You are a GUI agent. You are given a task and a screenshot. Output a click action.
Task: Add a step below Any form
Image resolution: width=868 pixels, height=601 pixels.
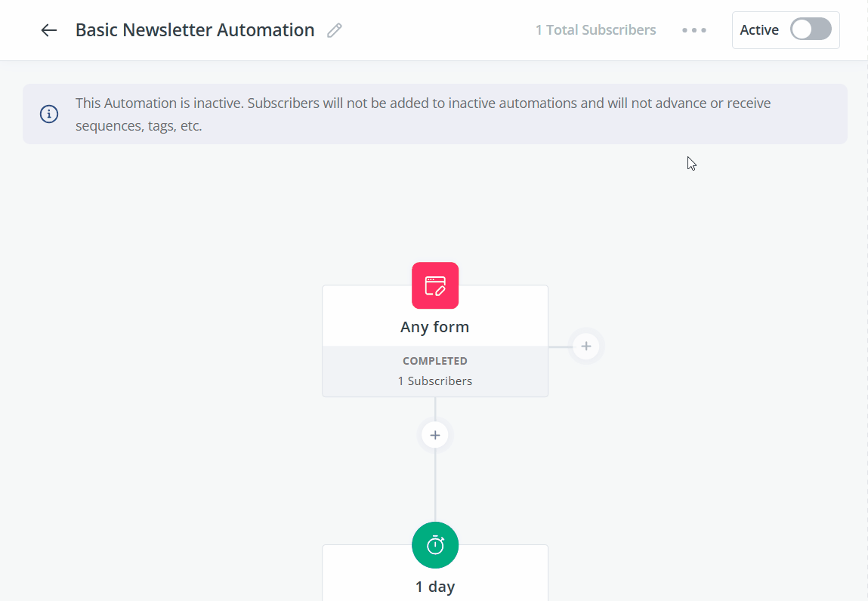point(435,436)
